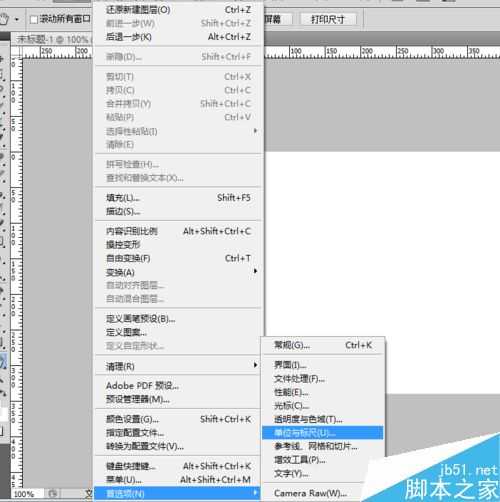500x502 pixels.
Task: Expand the 清理(R) submenu arrow
Action: pos(255,365)
